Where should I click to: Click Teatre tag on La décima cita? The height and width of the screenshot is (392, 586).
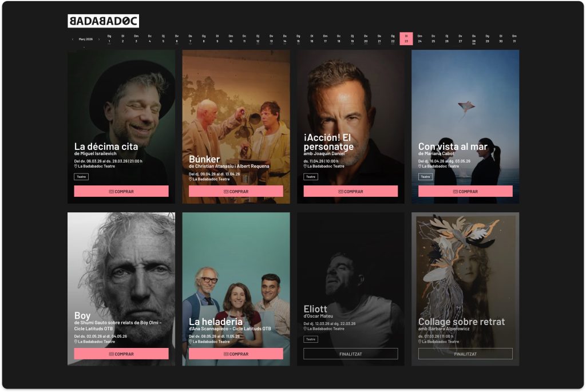tap(81, 177)
